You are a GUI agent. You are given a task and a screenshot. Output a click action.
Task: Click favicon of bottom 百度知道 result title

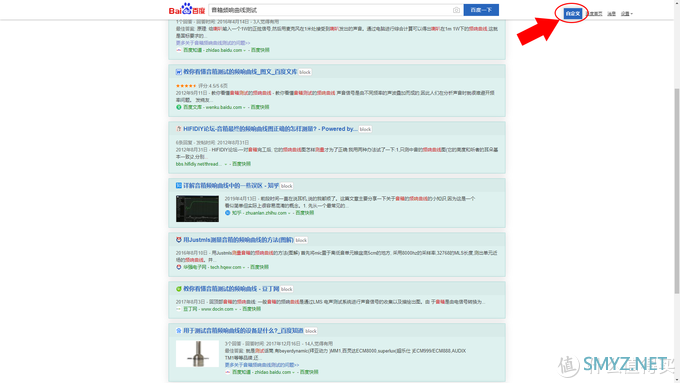(x=179, y=331)
